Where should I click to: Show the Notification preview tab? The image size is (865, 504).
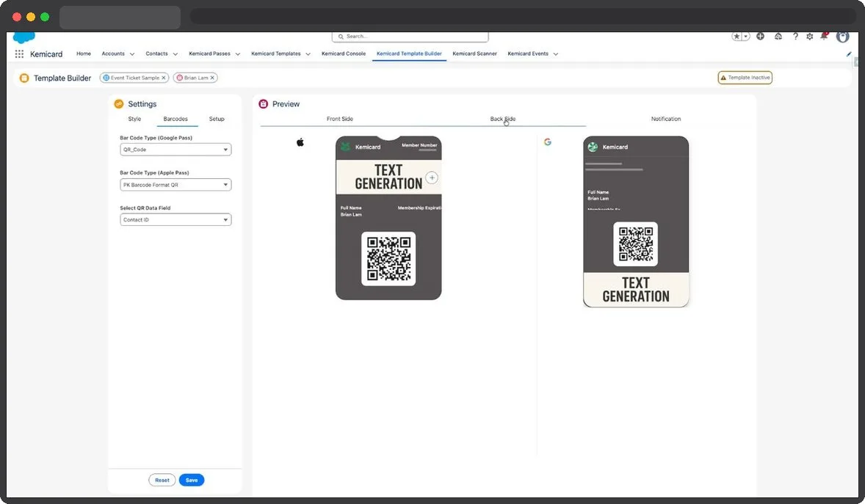click(x=666, y=119)
